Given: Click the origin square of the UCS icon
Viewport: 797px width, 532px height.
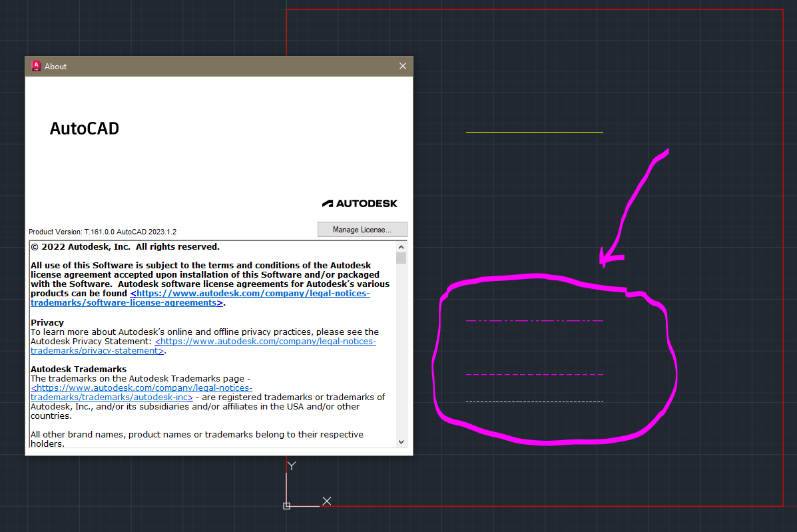Looking at the screenshot, I should (287, 506).
